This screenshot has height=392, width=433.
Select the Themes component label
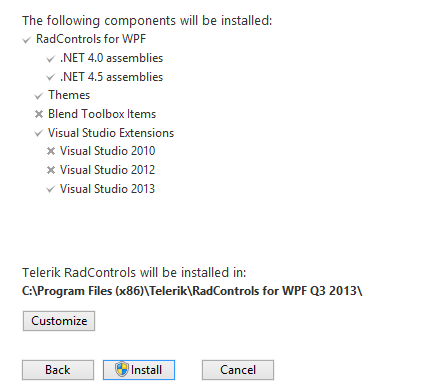click(69, 95)
